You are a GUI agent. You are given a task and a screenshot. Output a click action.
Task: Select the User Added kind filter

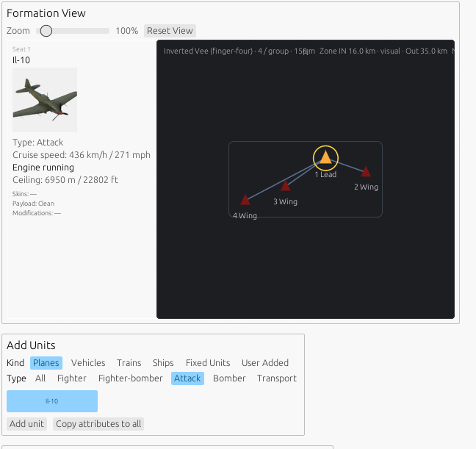pos(265,363)
